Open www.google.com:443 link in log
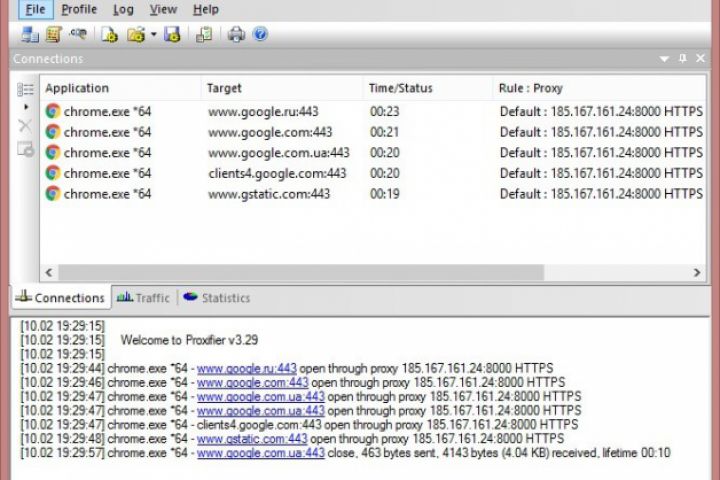720x480 pixels. point(253,383)
